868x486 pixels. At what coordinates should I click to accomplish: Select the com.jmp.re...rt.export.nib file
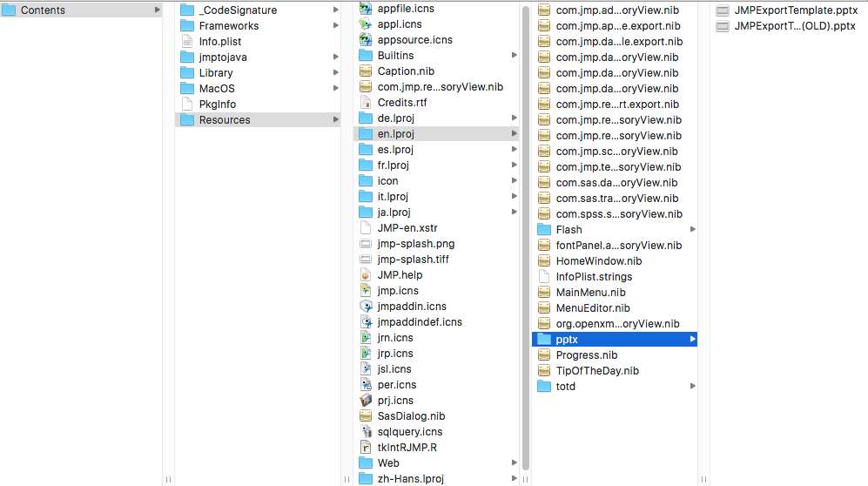click(615, 104)
